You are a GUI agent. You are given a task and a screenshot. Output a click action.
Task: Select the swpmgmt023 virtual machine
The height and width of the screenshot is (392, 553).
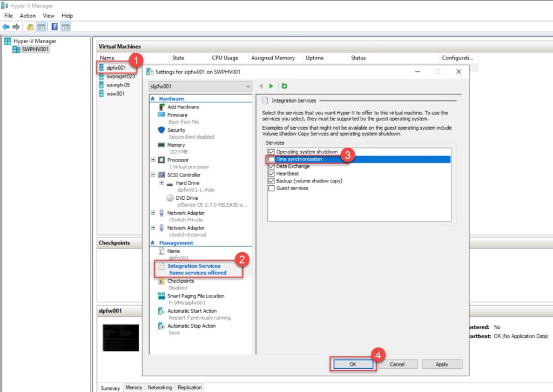click(120, 77)
